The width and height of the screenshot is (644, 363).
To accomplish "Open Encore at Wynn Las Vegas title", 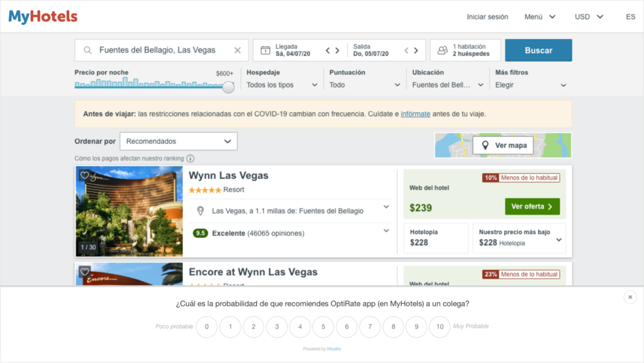I will tap(253, 272).
